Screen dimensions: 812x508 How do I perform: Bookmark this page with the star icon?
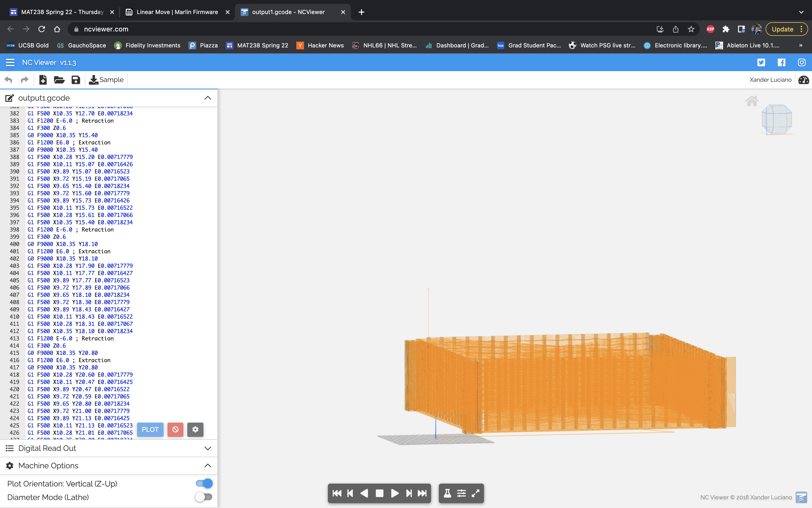point(691,29)
